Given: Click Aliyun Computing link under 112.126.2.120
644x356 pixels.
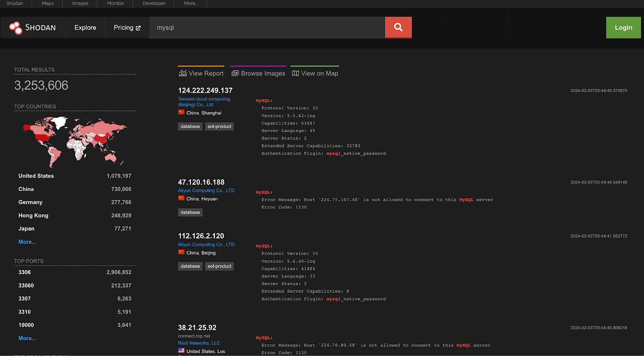Looking at the screenshot, I should point(206,244).
